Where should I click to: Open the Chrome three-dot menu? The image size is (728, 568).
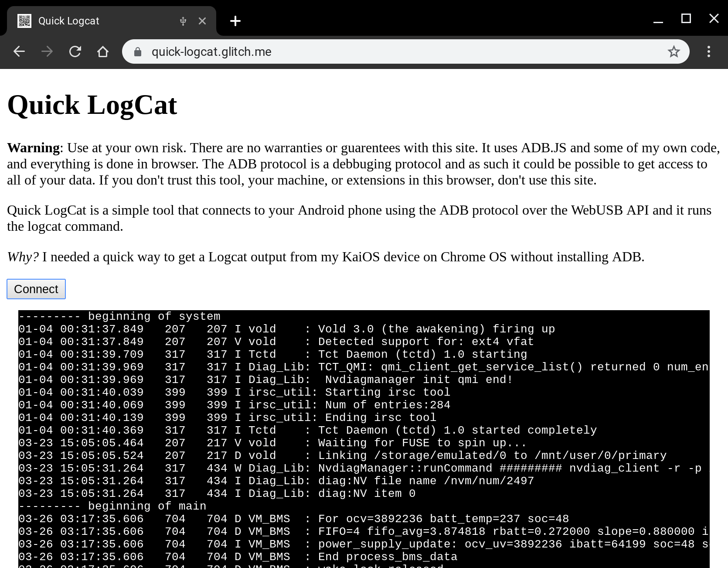tap(708, 51)
